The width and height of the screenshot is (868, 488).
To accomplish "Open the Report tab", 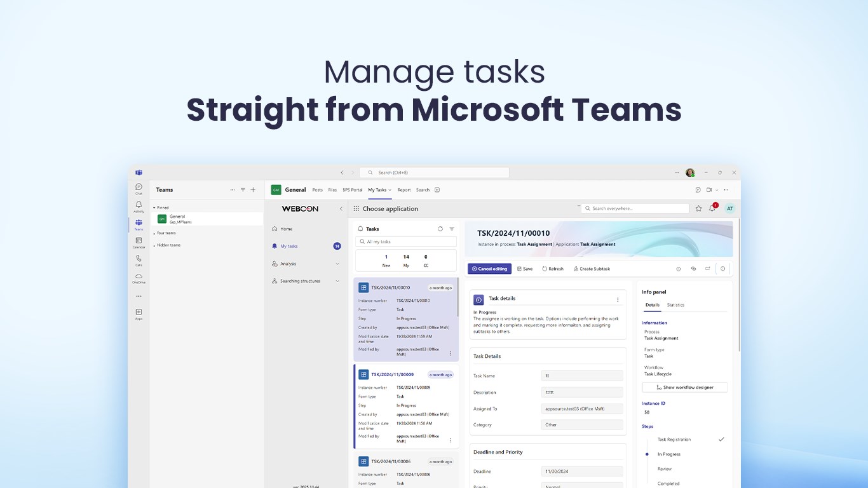I will pos(404,189).
